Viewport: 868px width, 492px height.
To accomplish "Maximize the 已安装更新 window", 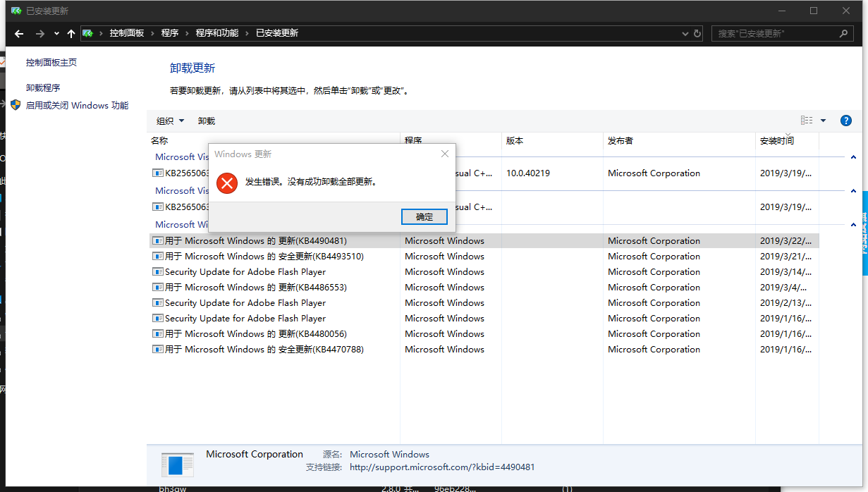I will (x=814, y=11).
